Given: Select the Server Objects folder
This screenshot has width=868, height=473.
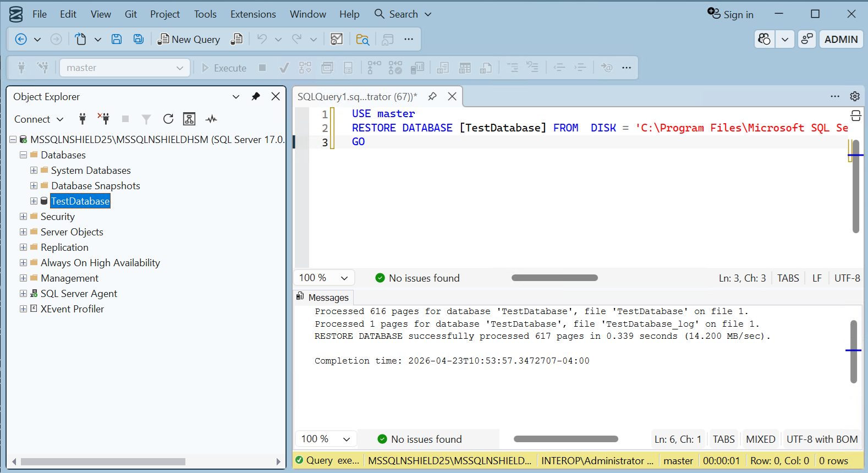Looking at the screenshot, I should [x=72, y=232].
